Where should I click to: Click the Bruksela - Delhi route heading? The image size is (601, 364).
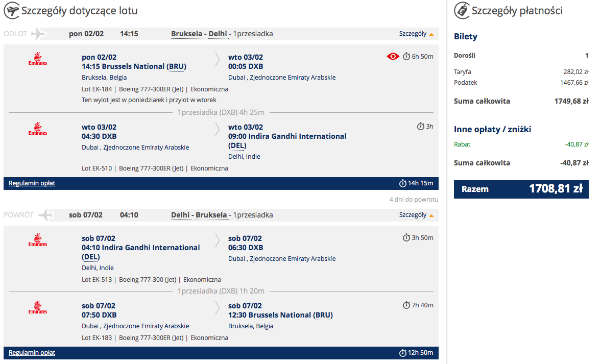[199, 34]
